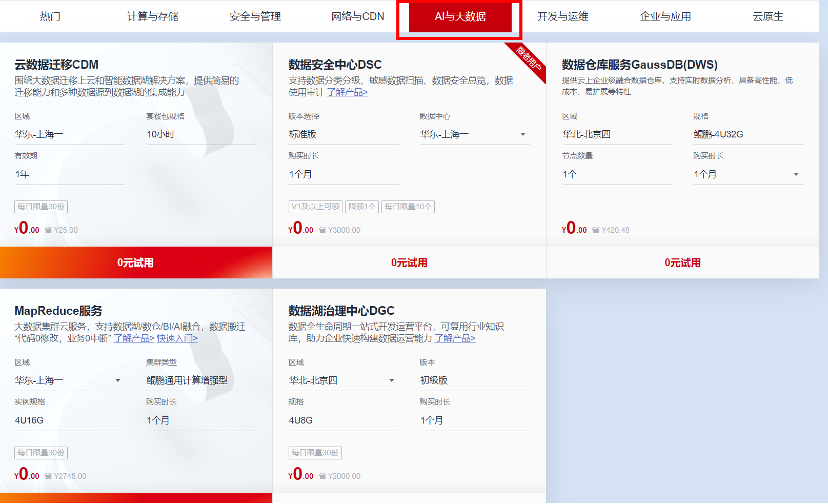Expand the 区域 dropdown in MapReduce card

(118, 380)
